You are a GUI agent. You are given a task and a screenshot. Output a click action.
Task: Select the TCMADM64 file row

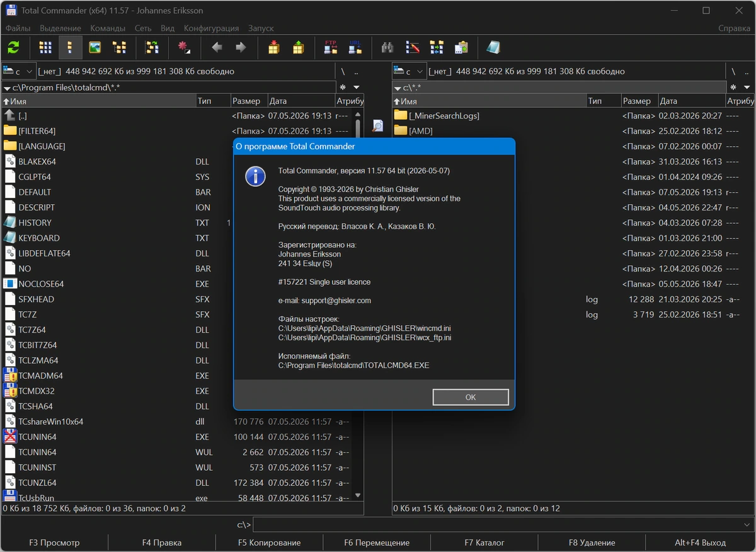pos(118,376)
